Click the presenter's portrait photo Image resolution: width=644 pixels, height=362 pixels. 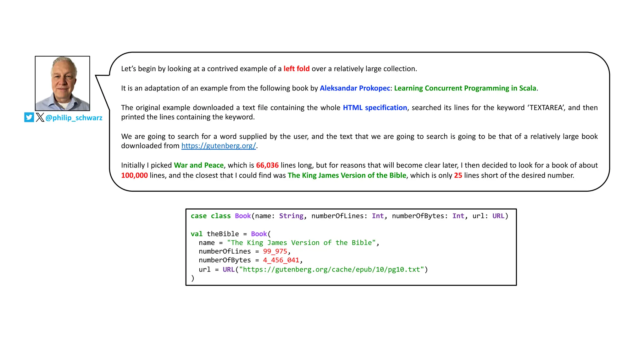62,83
